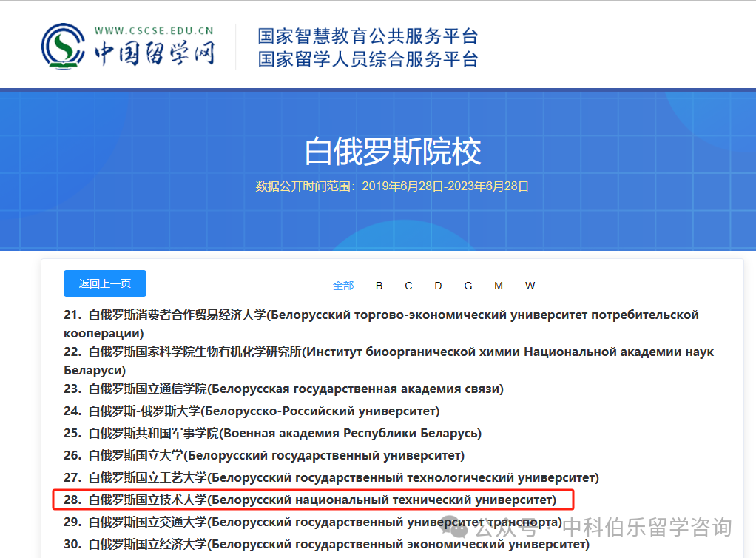Screen dimensions: 756x558
Task: Select the C letter filter
Action: [x=408, y=286]
